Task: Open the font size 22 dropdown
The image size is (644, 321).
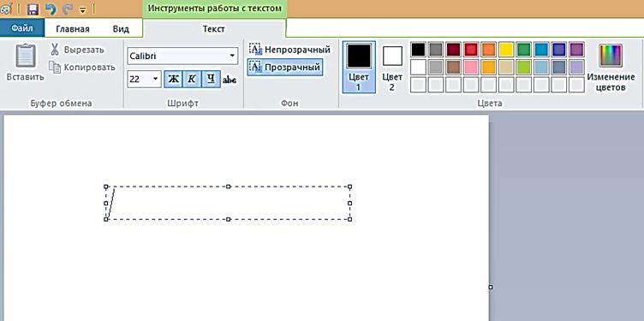Action: (x=156, y=80)
